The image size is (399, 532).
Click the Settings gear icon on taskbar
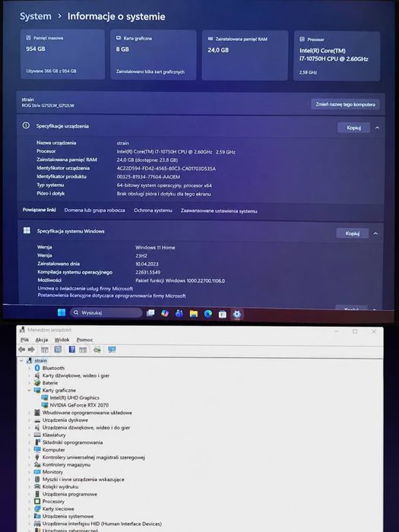237,314
